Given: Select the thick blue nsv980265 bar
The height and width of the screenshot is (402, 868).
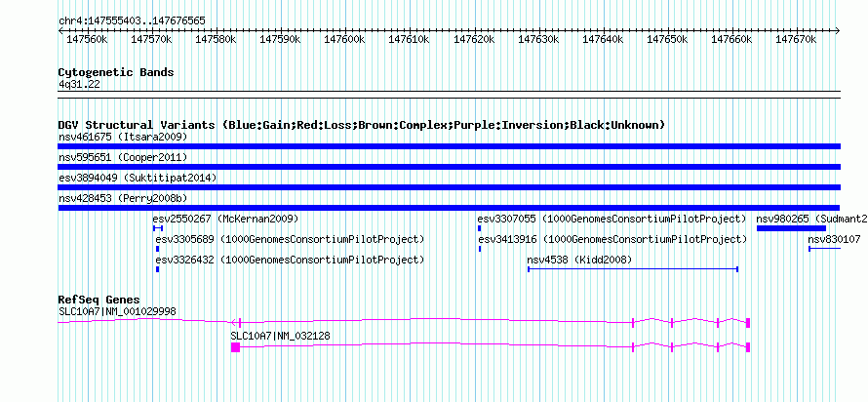Looking at the screenshot, I should (791, 228).
